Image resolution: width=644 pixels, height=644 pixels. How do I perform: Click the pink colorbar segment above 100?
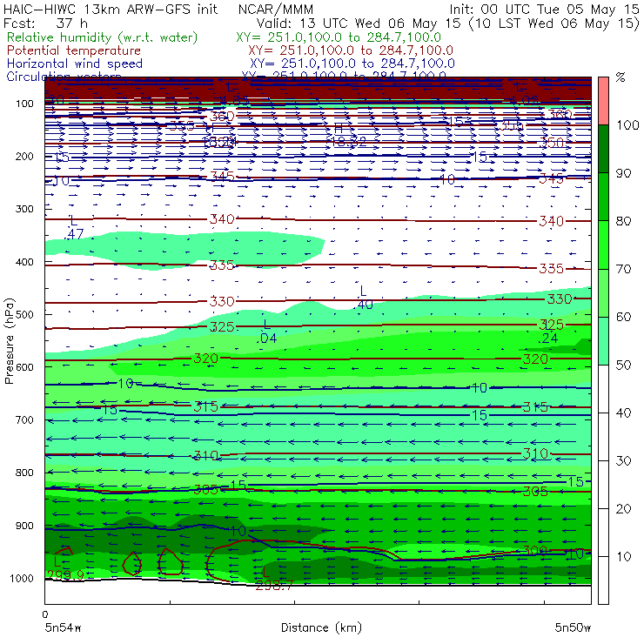click(x=603, y=101)
